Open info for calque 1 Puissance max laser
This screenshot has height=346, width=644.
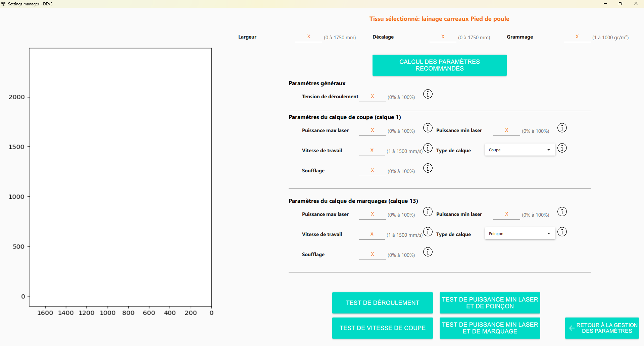pyautogui.click(x=428, y=128)
